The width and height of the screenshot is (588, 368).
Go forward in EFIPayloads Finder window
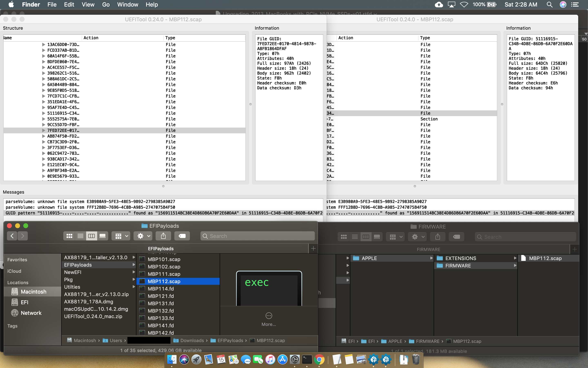tap(23, 236)
